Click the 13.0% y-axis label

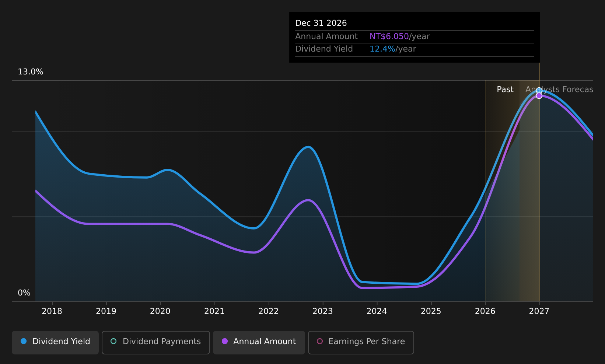(31, 72)
